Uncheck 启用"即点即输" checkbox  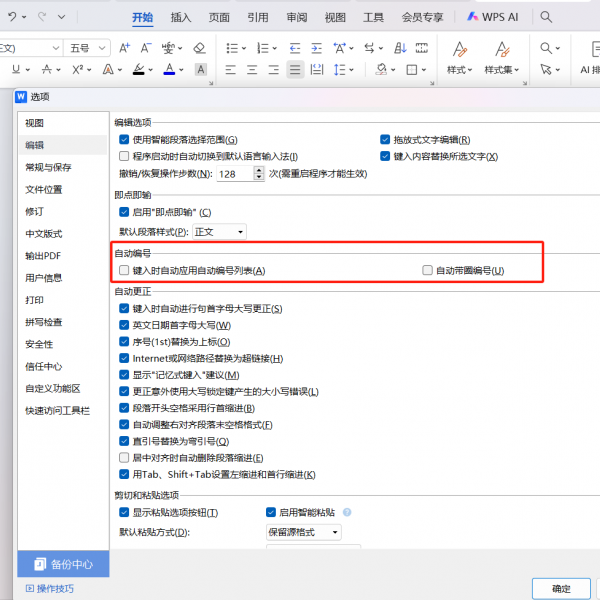pos(124,212)
